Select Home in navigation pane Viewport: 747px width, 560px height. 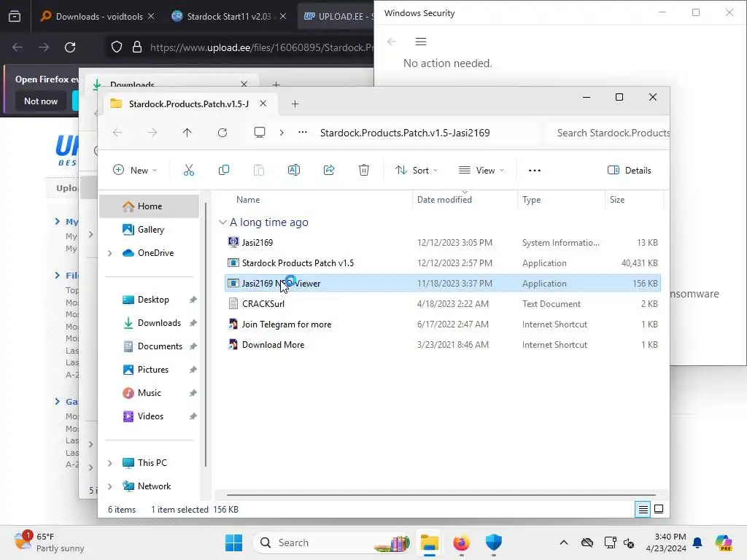coord(149,206)
